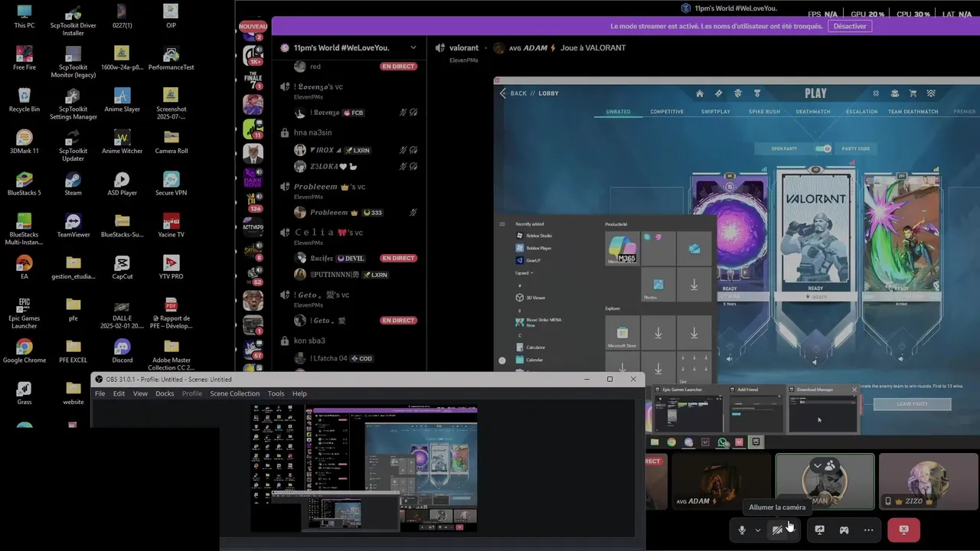
Task: Open the TeamViewer desktop shortcut
Action: click(x=73, y=225)
